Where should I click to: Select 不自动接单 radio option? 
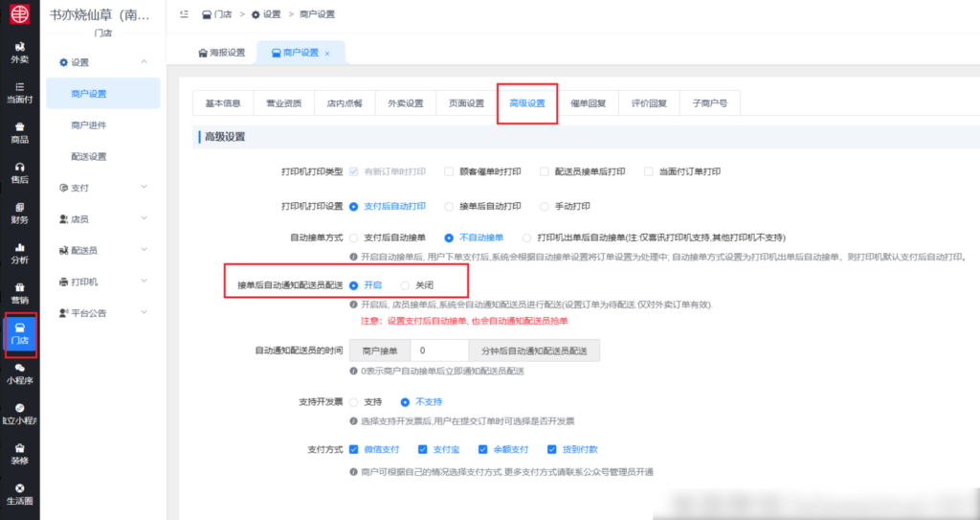pyautogui.click(x=449, y=237)
